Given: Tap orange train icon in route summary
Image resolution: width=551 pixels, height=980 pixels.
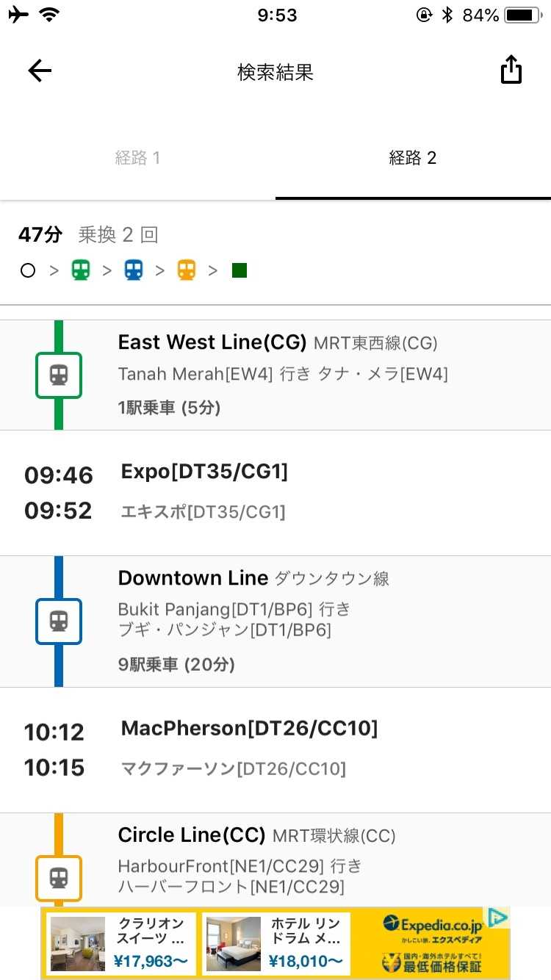Looking at the screenshot, I should coord(187,270).
